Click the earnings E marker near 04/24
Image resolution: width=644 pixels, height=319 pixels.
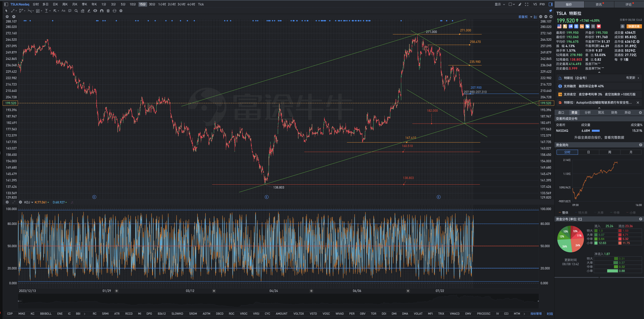pyautogui.click(x=267, y=197)
